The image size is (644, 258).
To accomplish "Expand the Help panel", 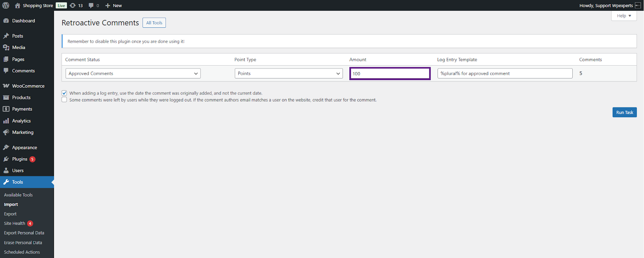I will (x=623, y=16).
